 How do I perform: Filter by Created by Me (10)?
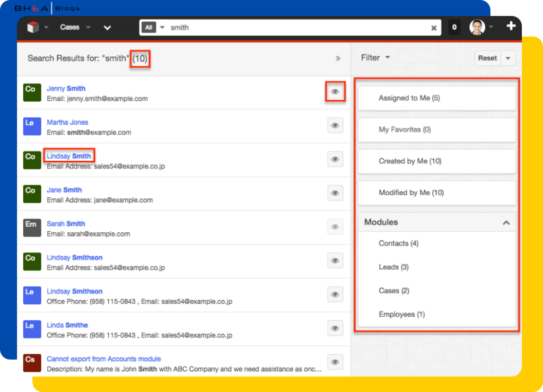[437, 161]
